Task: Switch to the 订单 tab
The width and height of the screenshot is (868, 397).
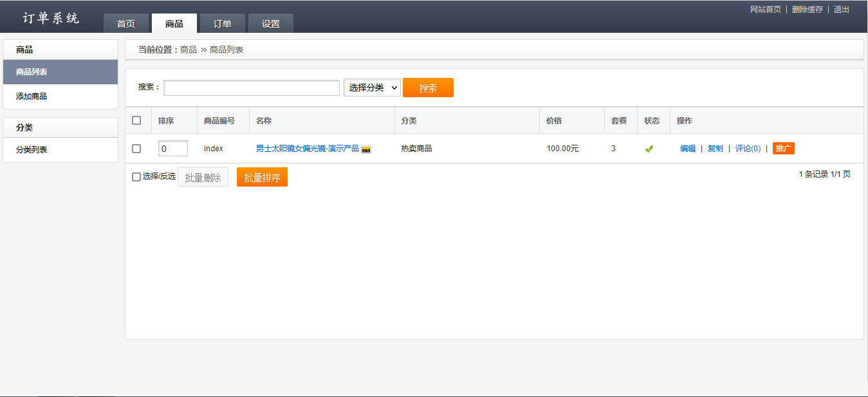Action: [x=222, y=23]
